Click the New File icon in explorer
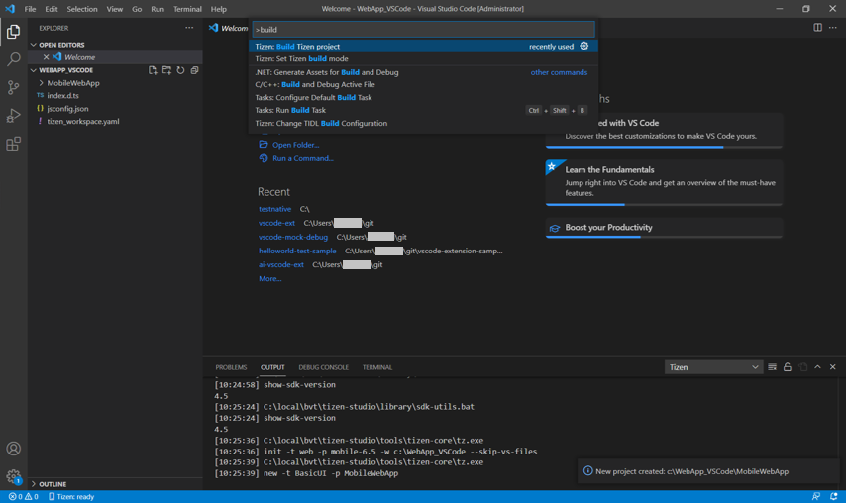The image size is (847, 504). 153,70
